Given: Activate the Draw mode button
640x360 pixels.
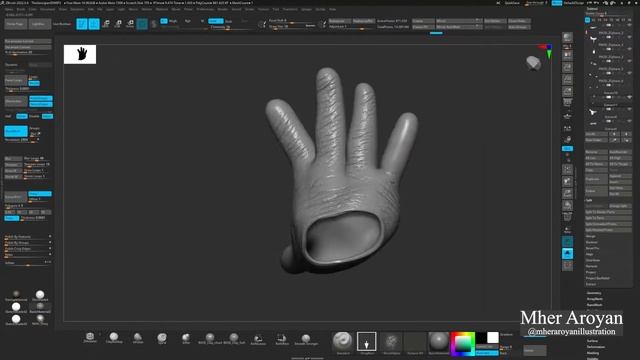Looking at the screenshot, I should pos(94,24).
